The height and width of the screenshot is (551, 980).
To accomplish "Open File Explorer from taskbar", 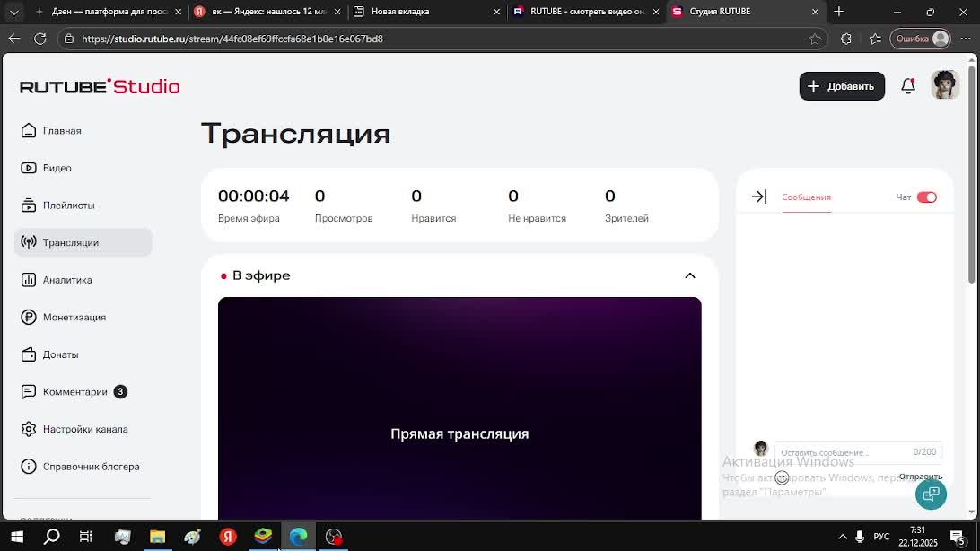I will (x=158, y=537).
